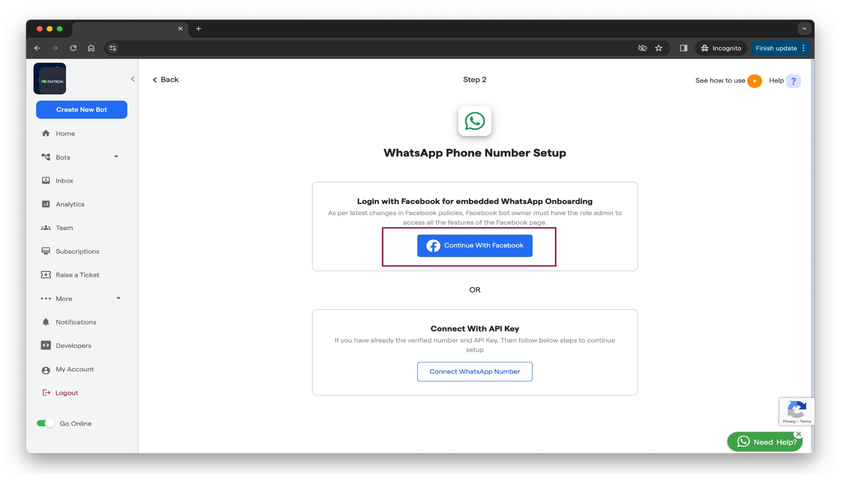Click the reCAPTCHA protection badge
Screen dimensions: 868x502
coord(797,411)
